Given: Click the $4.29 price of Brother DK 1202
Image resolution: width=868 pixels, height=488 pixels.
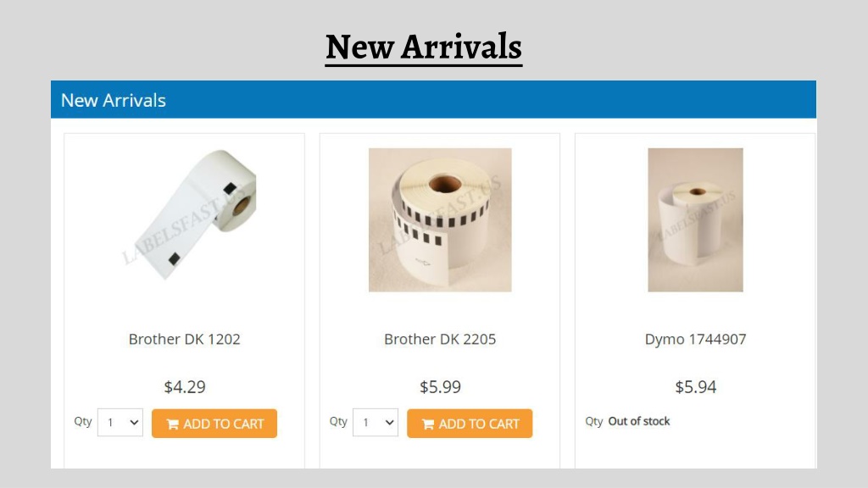Looking at the screenshot, I should pos(184,386).
